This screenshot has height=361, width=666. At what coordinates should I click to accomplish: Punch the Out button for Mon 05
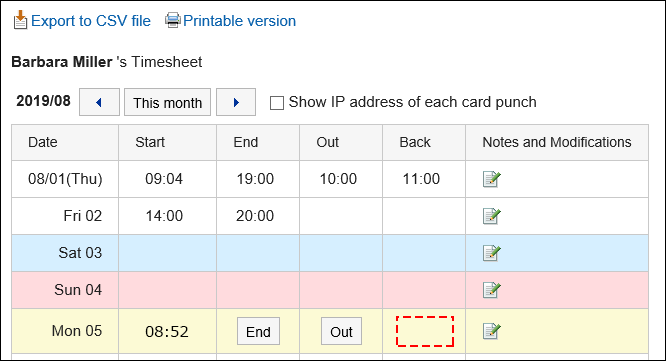point(341,331)
